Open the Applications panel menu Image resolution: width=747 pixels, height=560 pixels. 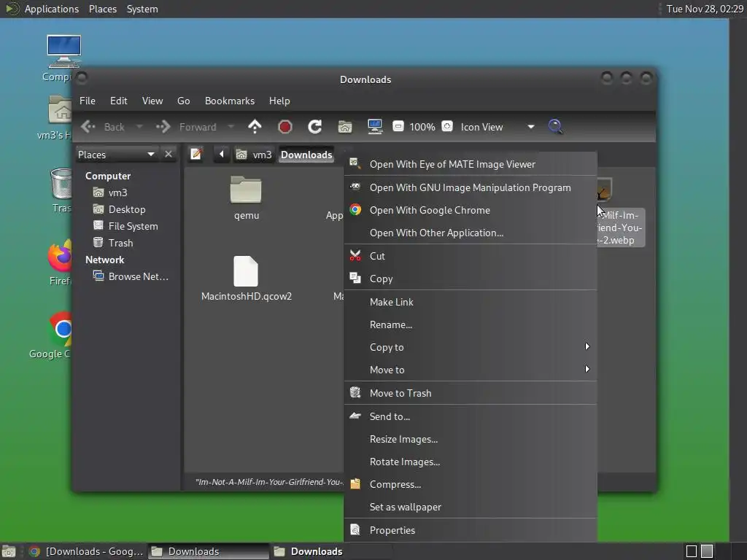(x=52, y=9)
